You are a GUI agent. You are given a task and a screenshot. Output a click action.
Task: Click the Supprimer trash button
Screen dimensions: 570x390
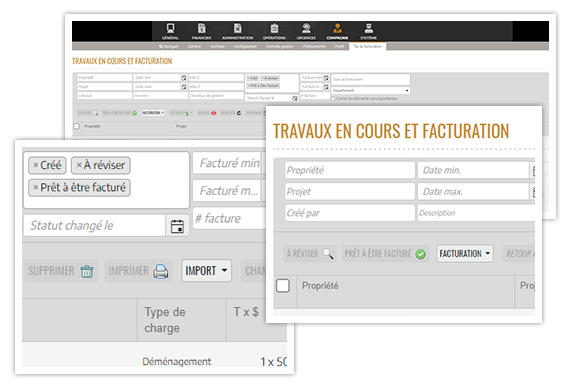click(x=61, y=271)
